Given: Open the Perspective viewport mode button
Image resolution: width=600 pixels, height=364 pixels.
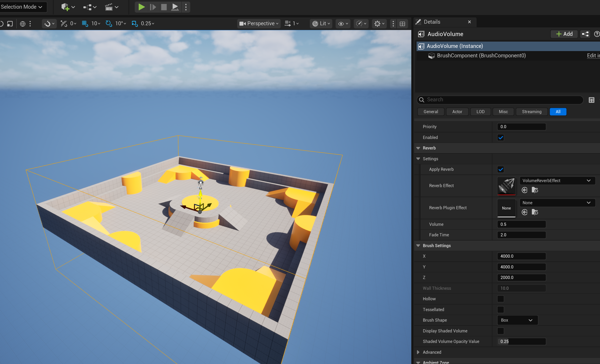Looking at the screenshot, I should coord(259,24).
